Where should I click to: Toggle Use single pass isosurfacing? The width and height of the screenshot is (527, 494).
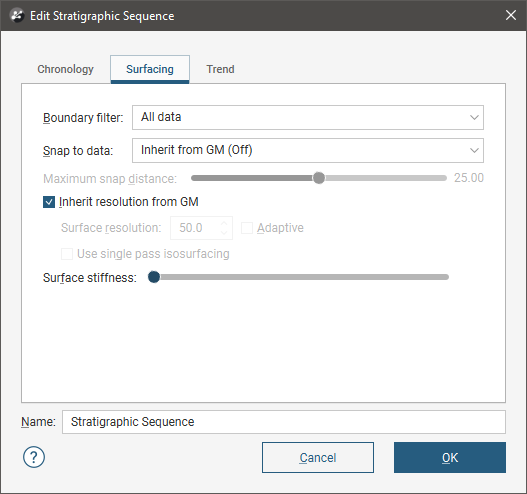click(67, 254)
